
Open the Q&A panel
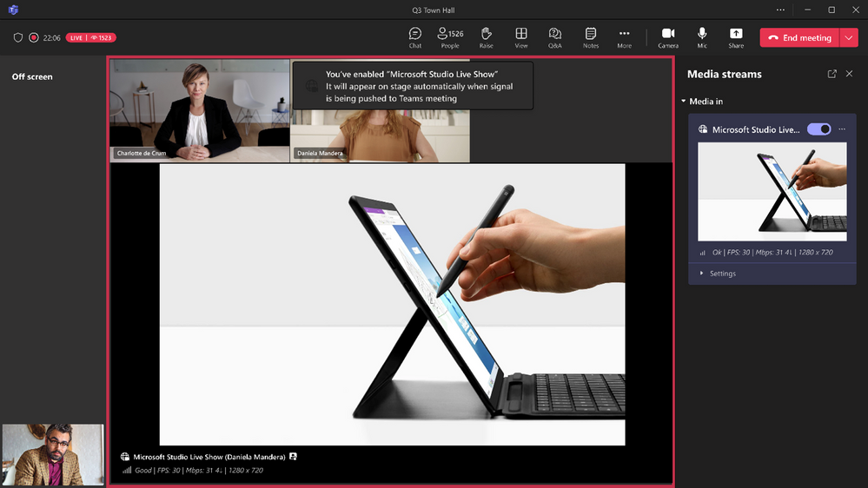point(555,37)
